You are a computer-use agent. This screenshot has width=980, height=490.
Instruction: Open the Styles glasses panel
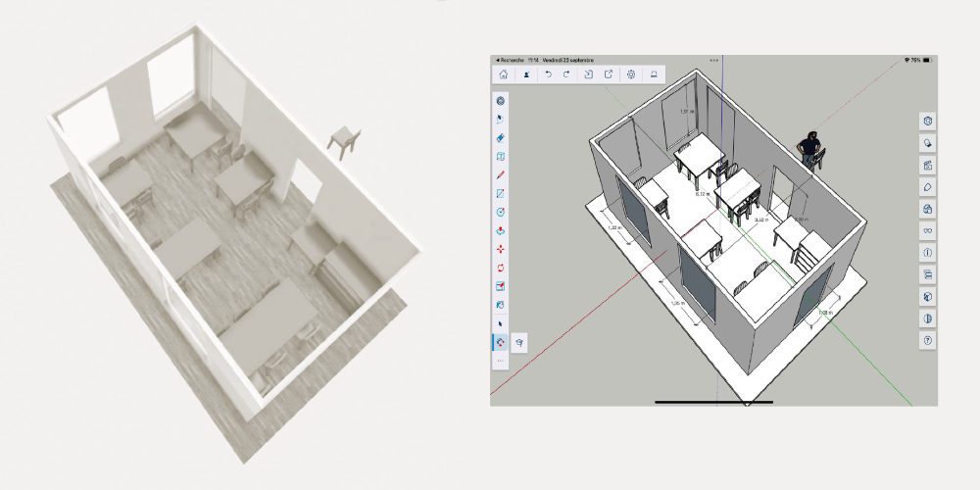pos(928,230)
